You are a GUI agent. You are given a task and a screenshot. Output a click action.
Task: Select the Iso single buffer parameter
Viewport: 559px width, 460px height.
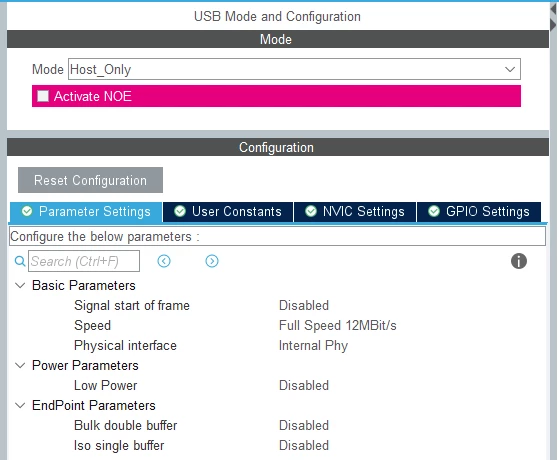[x=119, y=445]
